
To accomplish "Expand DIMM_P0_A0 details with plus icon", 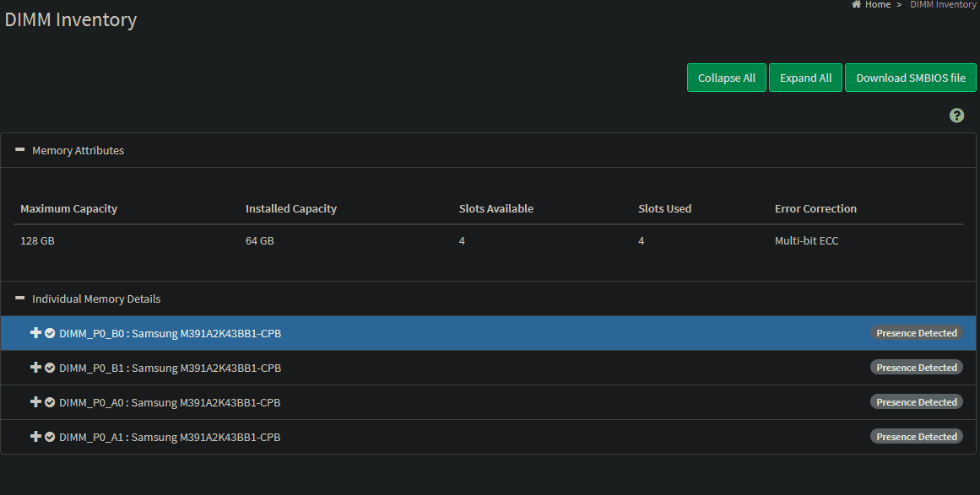I will (x=35, y=402).
